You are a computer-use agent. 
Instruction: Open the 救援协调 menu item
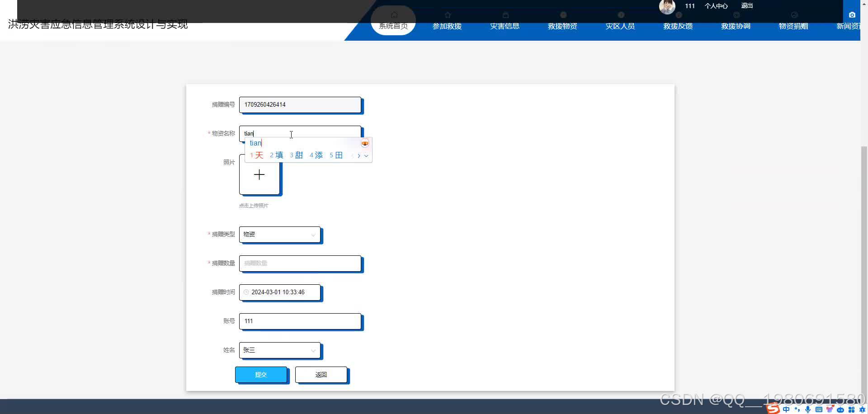tap(736, 26)
